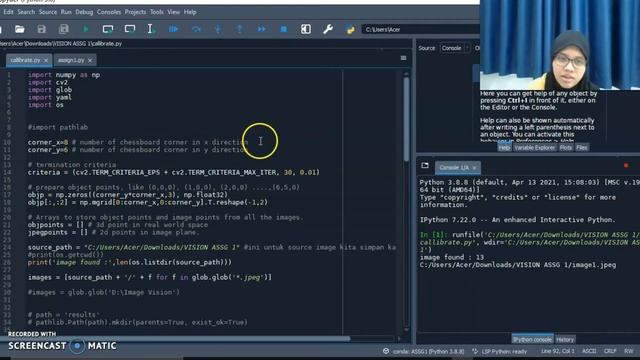This screenshot has width=640, height=360.
Task: Click the editor vertical scrollbar
Action: point(406,119)
